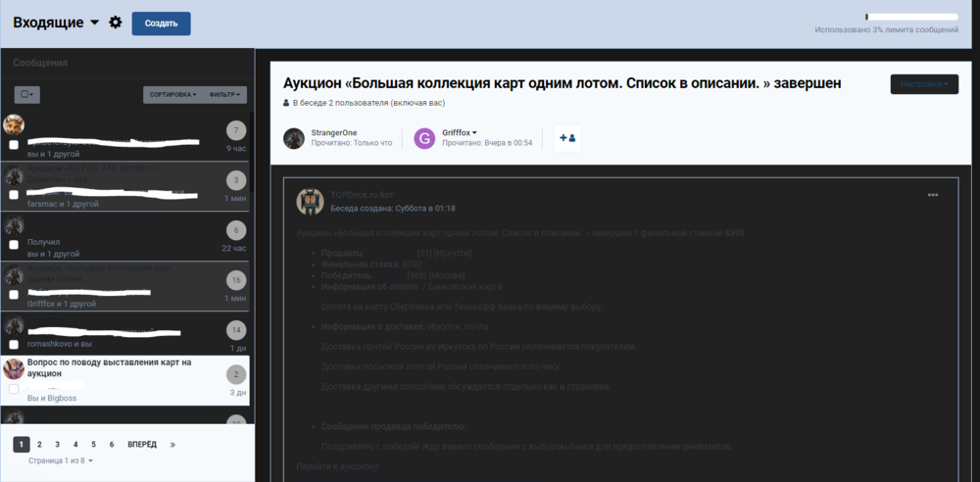Go to page 6 of messages
Screen dimensions: 980x482
(112, 445)
